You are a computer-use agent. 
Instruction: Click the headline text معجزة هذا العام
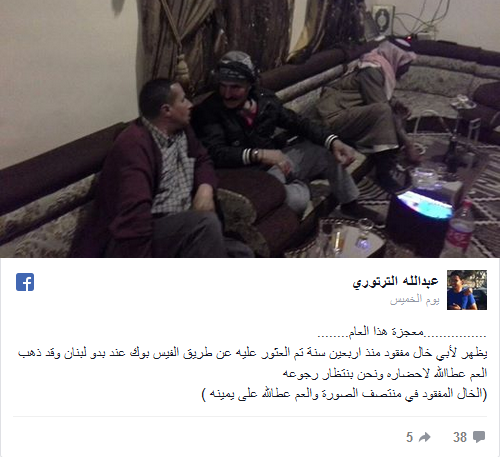[386, 332]
